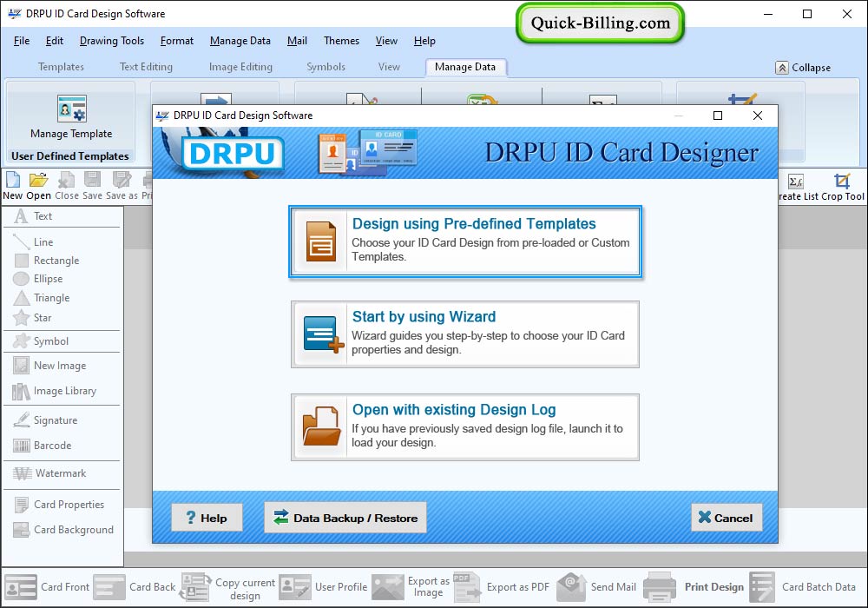868x608 pixels.
Task: Choose Open with existing Design Log
Action: [x=465, y=427]
